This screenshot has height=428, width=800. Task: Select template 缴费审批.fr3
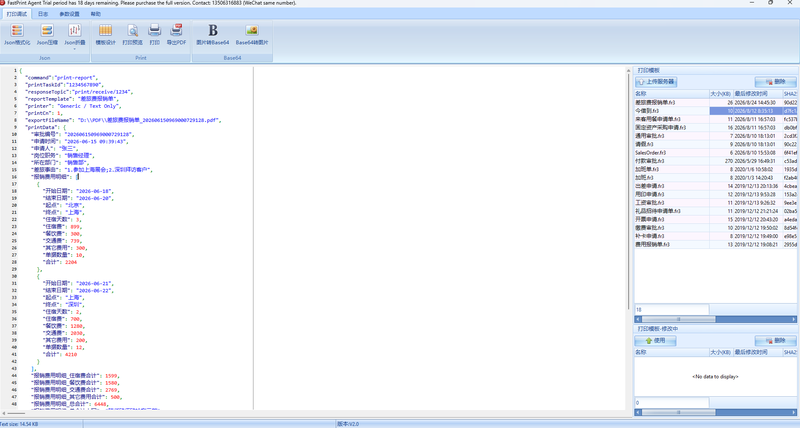pyautogui.click(x=671, y=228)
